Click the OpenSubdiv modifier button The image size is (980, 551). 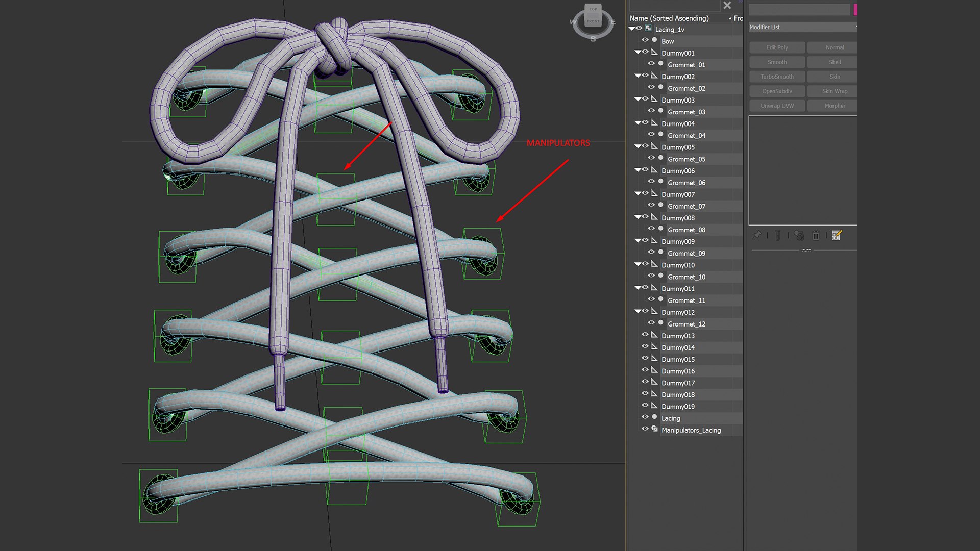pos(777,91)
